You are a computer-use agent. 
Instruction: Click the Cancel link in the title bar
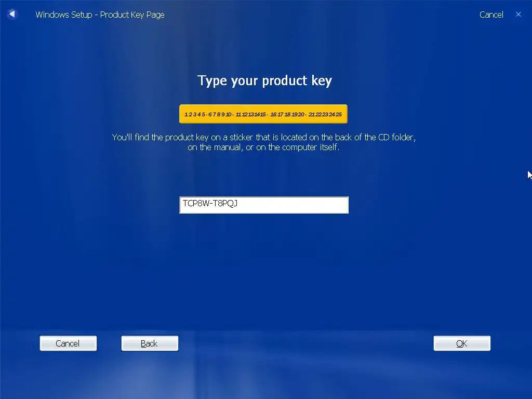click(x=491, y=15)
